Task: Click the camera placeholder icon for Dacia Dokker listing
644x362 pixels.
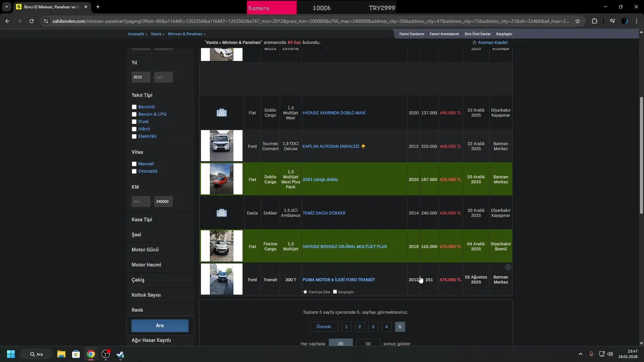Action: tap(221, 213)
